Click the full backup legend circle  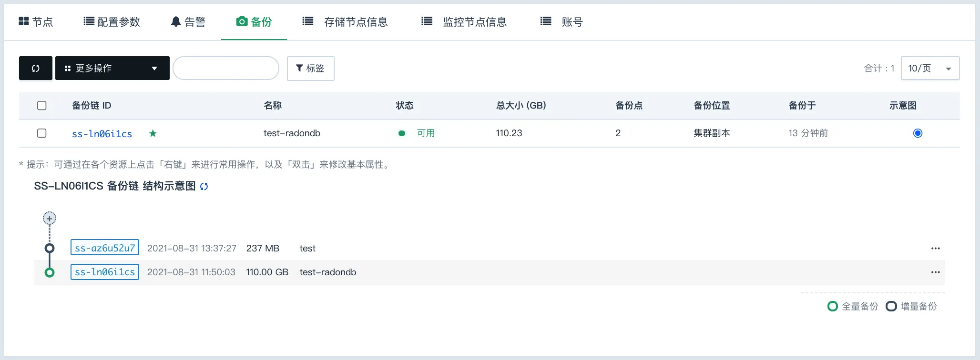coord(833,306)
